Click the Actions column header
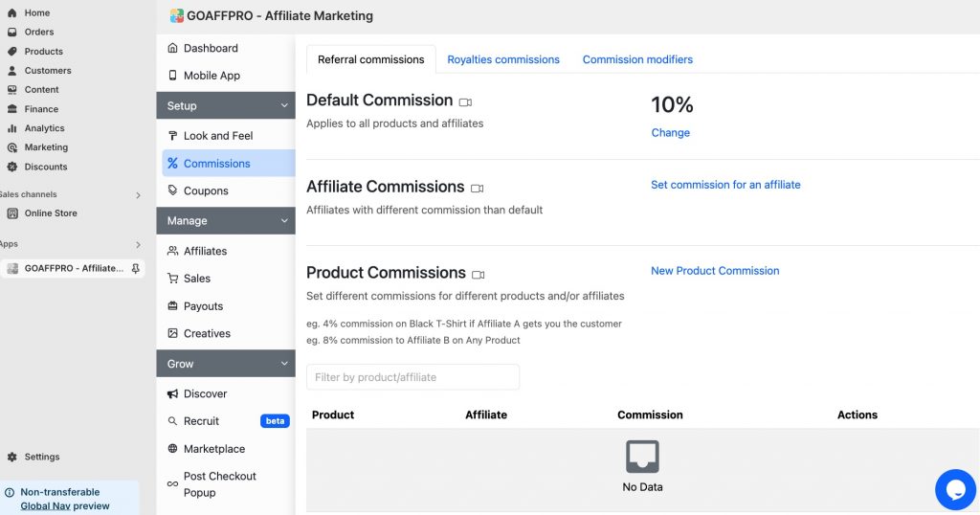This screenshot has height=515, width=980. coord(857,414)
